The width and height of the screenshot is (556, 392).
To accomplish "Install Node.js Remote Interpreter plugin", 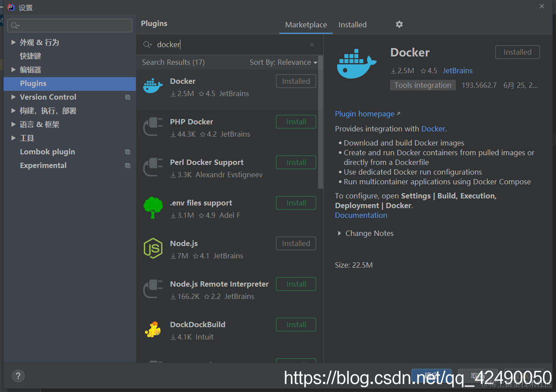I will click(x=296, y=284).
